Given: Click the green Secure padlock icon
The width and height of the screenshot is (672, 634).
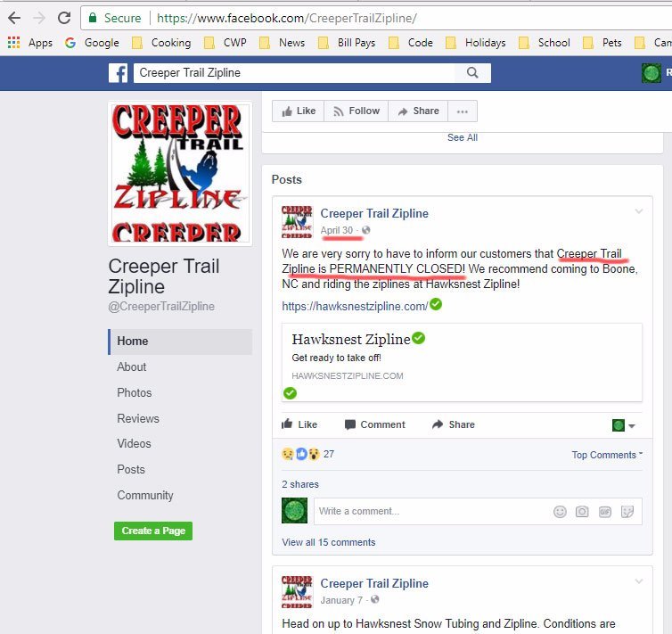Looking at the screenshot, I should point(92,18).
